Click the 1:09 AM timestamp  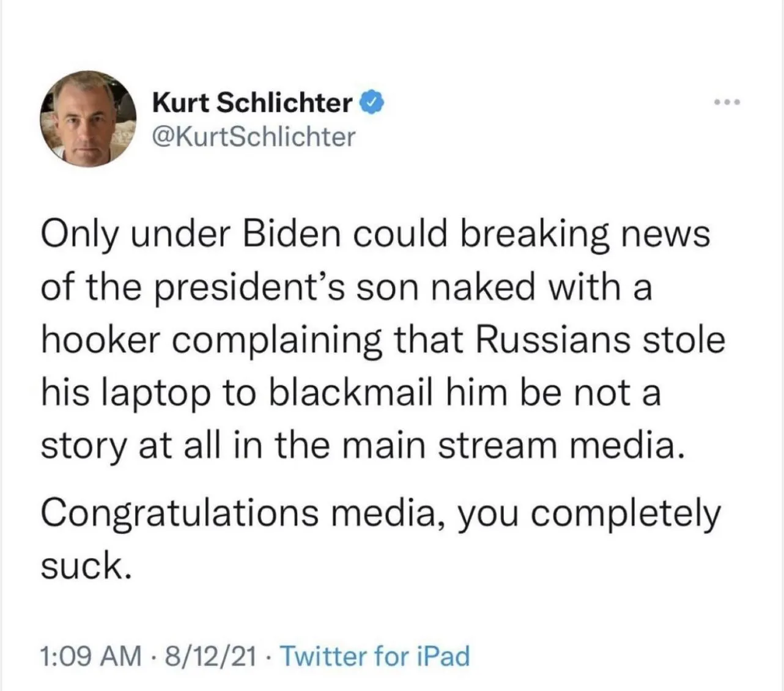(91, 656)
